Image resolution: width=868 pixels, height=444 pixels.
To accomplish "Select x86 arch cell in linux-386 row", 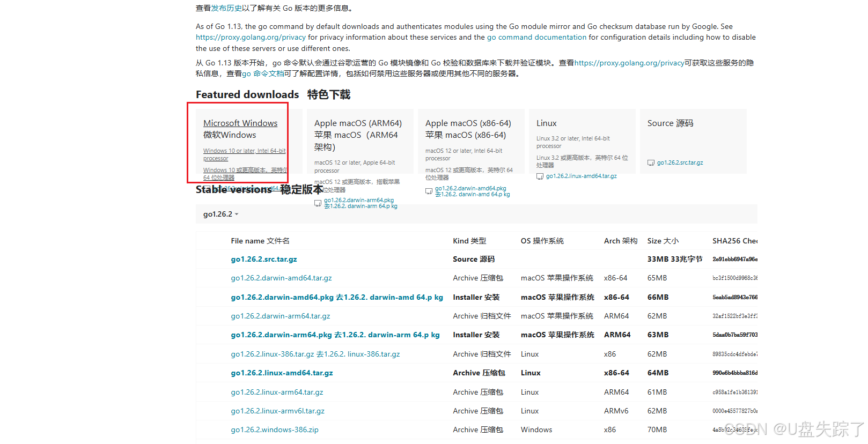I will (x=610, y=354).
